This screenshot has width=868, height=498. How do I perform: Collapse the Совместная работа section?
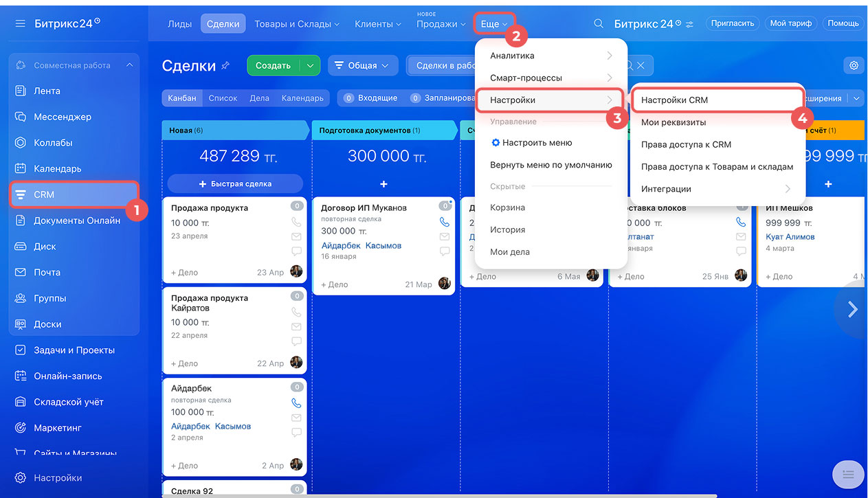coord(129,65)
